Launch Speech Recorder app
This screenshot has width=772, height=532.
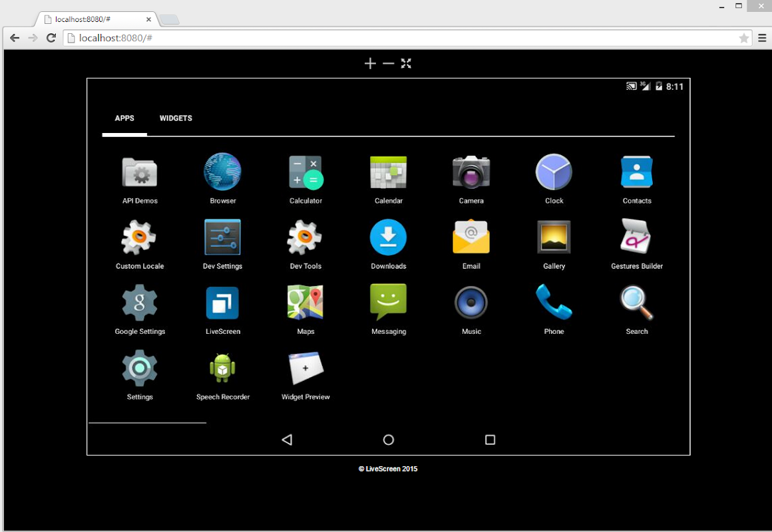[x=222, y=368]
